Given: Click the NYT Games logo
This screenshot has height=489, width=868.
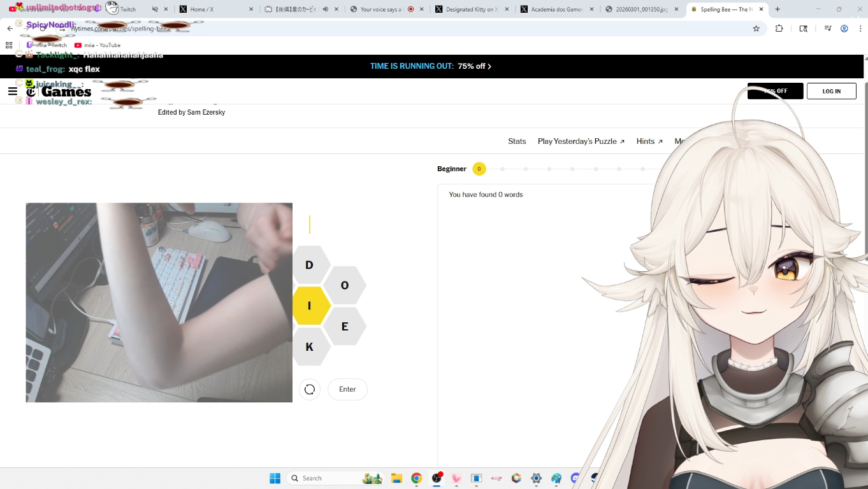Looking at the screenshot, I should (x=59, y=92).
